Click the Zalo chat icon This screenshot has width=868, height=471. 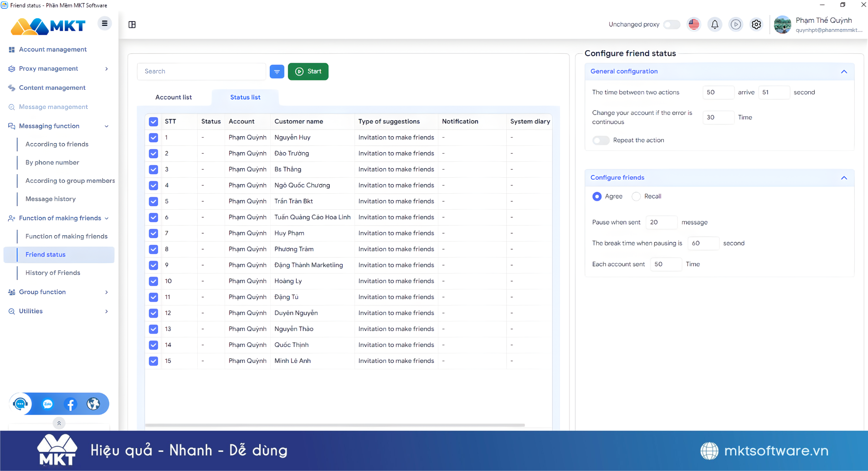tap(48, 404)
